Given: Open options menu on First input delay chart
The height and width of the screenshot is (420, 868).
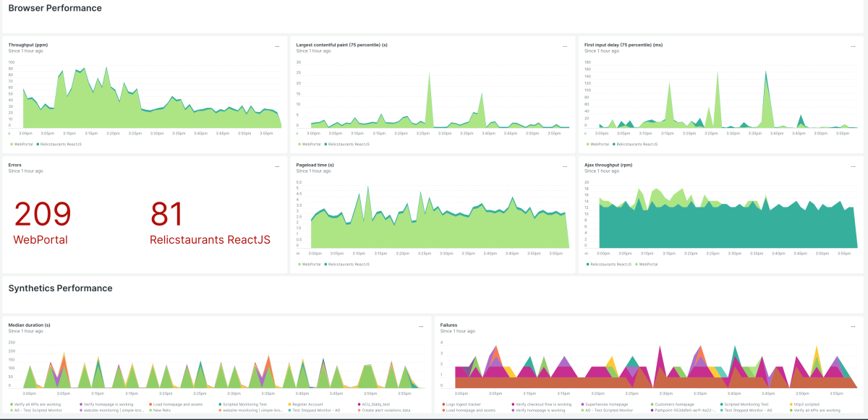Looking at the screenshot, I should point(854,46).
